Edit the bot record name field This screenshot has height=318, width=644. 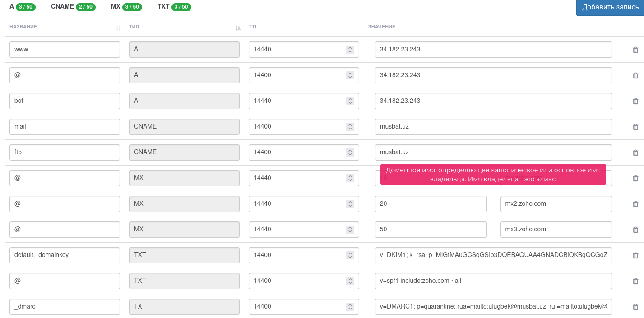tap(65, 101)
